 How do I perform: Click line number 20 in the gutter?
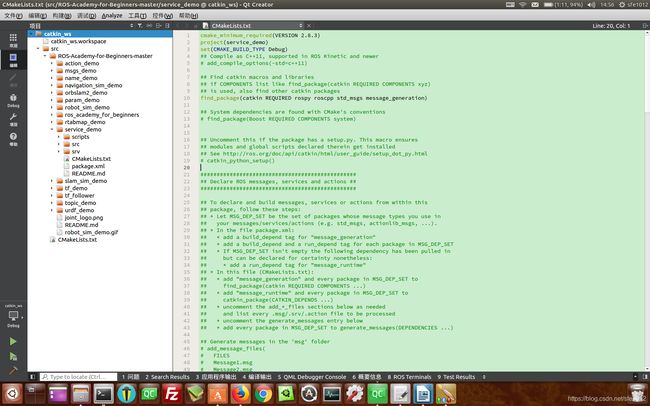tap(187, 167)
